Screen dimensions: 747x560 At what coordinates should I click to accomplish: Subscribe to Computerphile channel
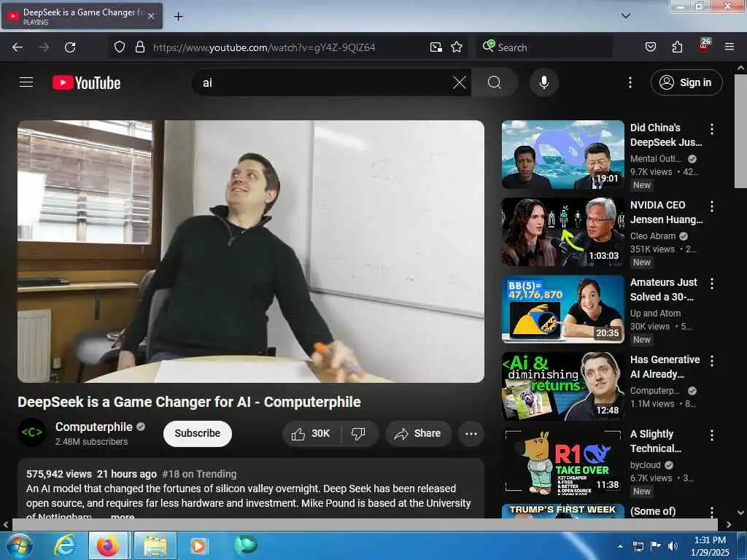tap(197, 433)
